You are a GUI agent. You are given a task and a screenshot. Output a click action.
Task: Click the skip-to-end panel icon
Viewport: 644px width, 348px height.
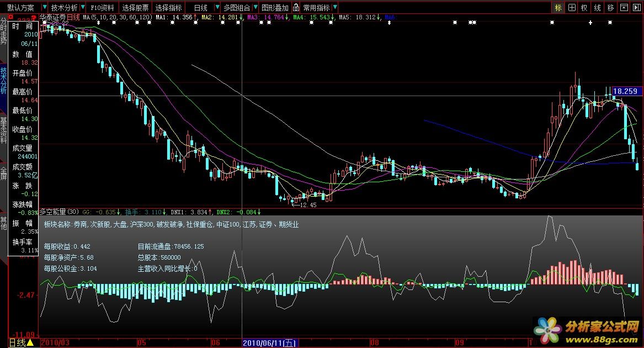point(637,8)
